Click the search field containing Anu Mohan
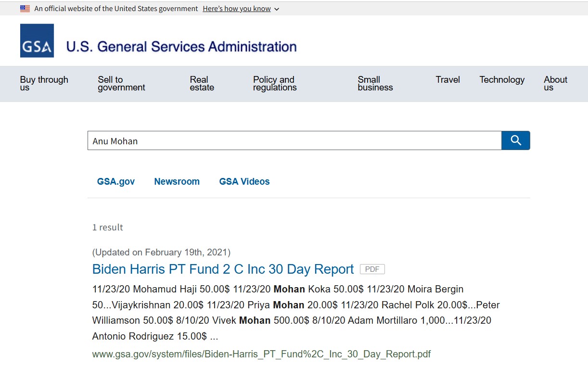This screenshot has width=588, height=367. pyautogui.click(x=294, y=141)
